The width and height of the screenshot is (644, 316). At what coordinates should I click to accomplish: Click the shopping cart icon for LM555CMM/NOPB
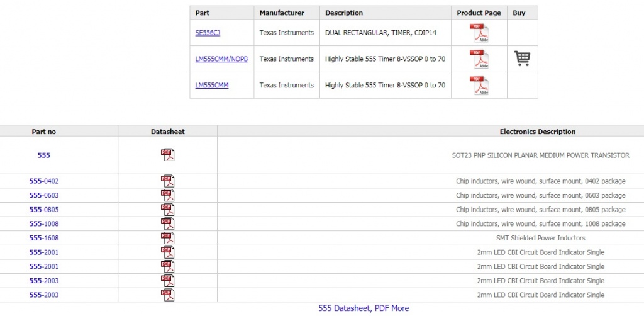tap(522, 59)
